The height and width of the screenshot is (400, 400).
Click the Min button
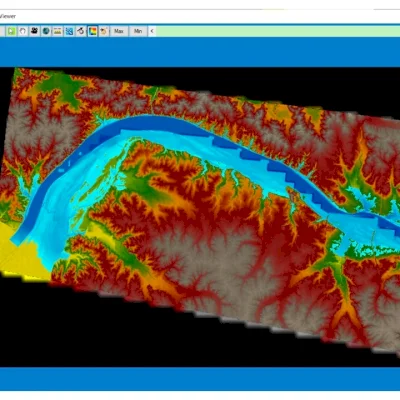pos(138,31)
